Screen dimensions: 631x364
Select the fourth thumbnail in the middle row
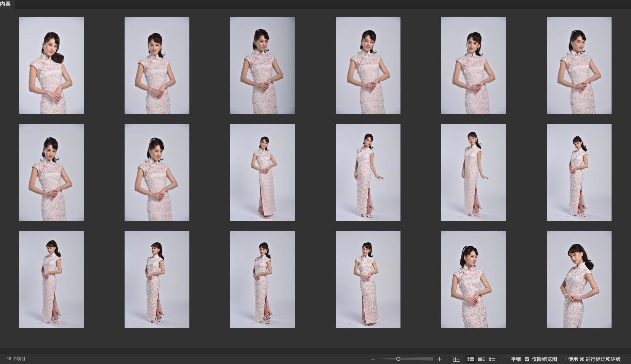(x=368, y=172)
